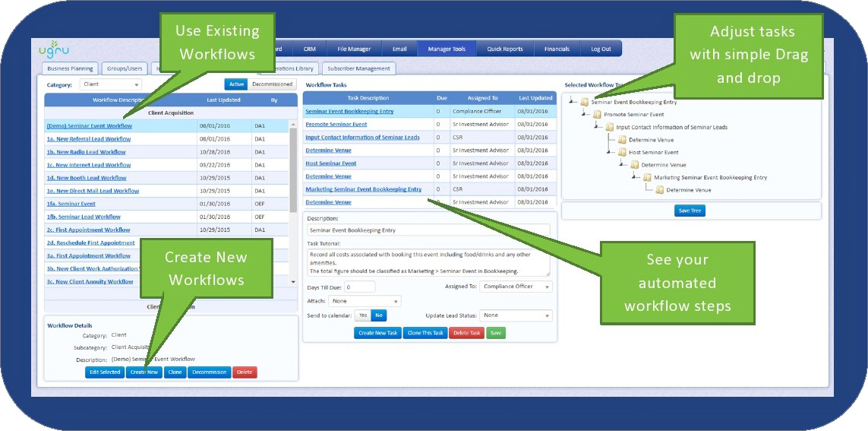The image size is (868, 431).
Task: Click the Clone This Task button
Action: 425,333
